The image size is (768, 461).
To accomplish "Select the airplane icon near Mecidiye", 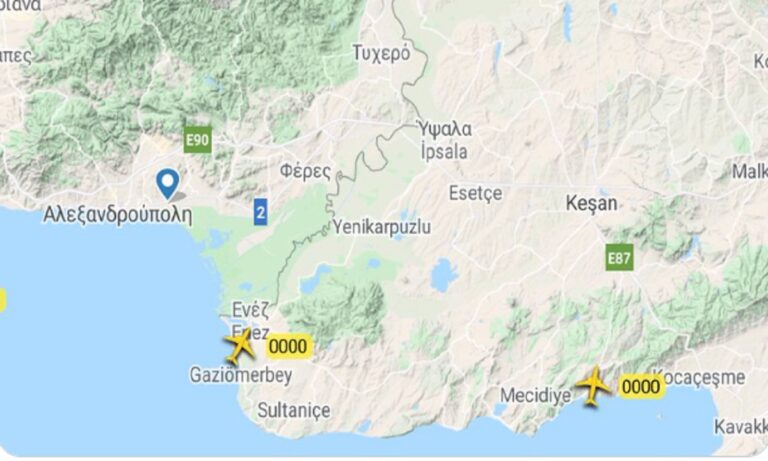I will 594,386.
